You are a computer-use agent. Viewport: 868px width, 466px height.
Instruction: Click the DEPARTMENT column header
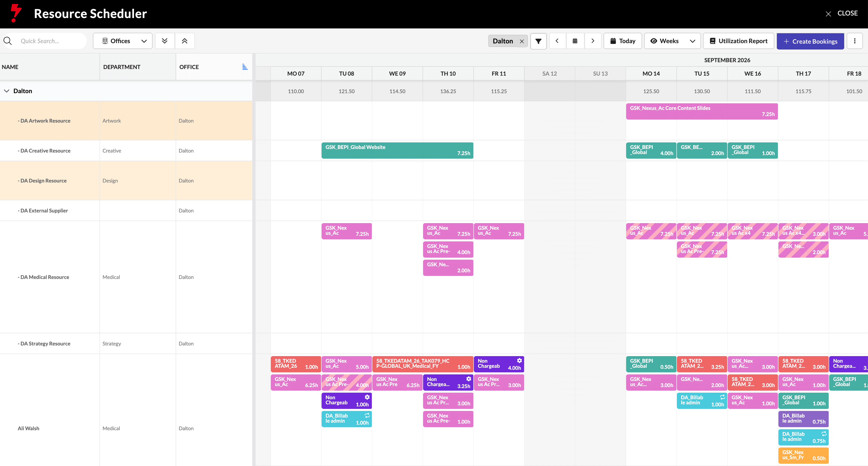click(122, 67)
